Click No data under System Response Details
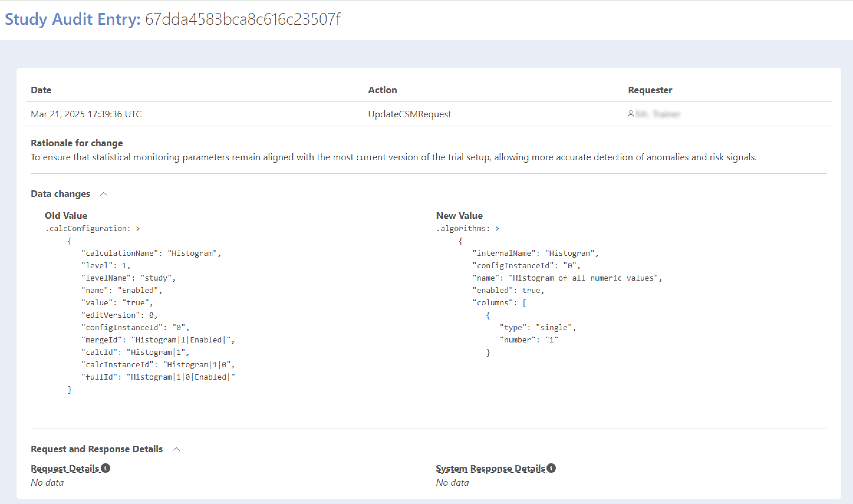 coord(452,482)
